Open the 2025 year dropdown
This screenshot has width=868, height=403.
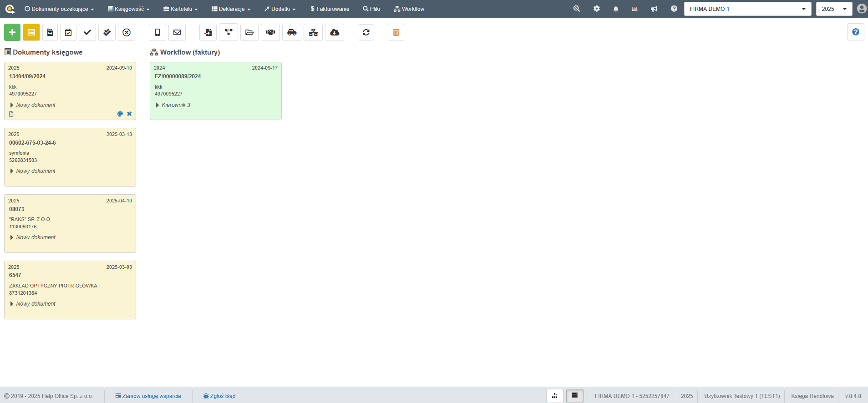(x=833, y=9)
